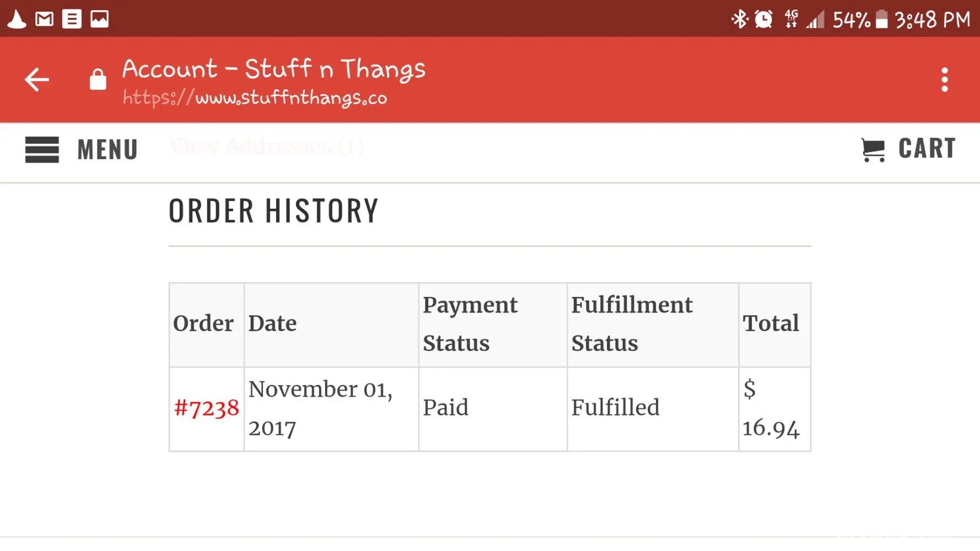Click the stuffnthangs.co URL text

tap(255, 98)
